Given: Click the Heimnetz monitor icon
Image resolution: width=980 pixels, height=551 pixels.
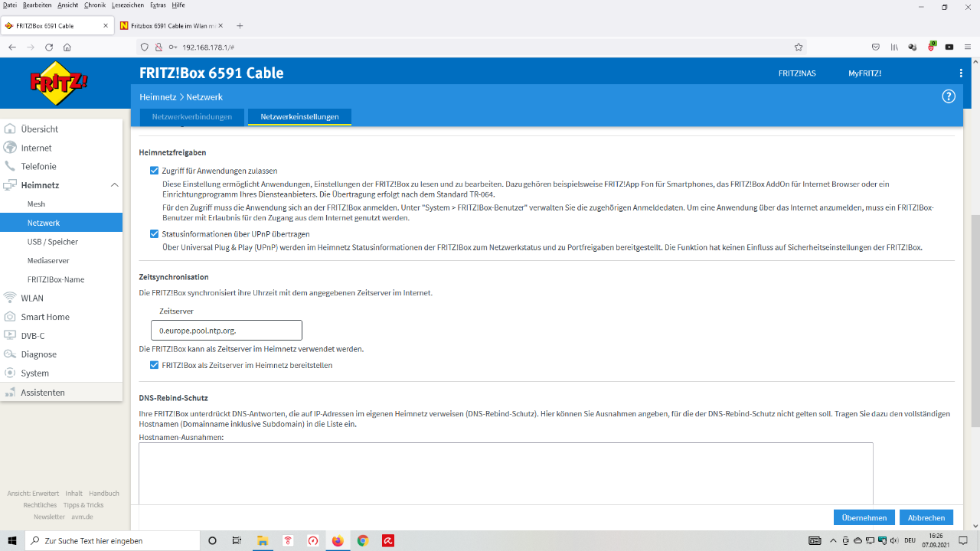Looking at the screenshot, I should coord(10,185).
